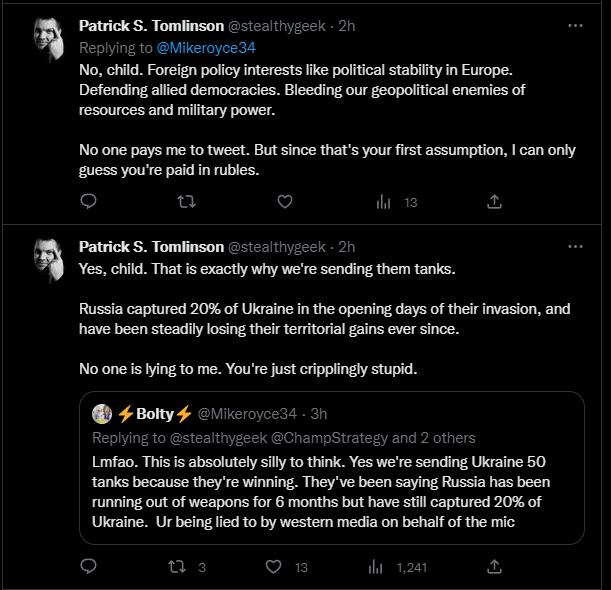Retweet the first tweet about rubles
This screenshot has height=590, width=611.
(x=186, y=201)
